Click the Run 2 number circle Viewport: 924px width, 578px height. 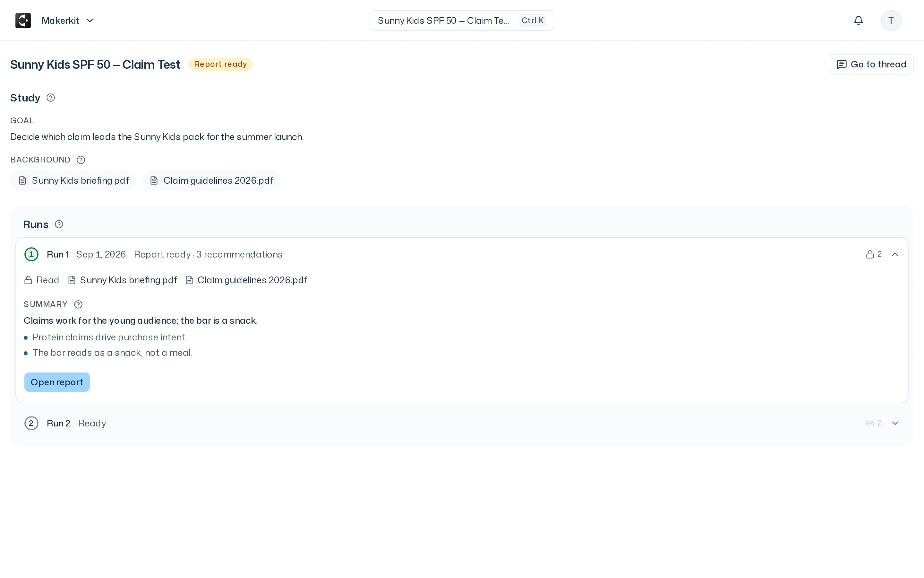pyautogui.click(x=31, y=423)
